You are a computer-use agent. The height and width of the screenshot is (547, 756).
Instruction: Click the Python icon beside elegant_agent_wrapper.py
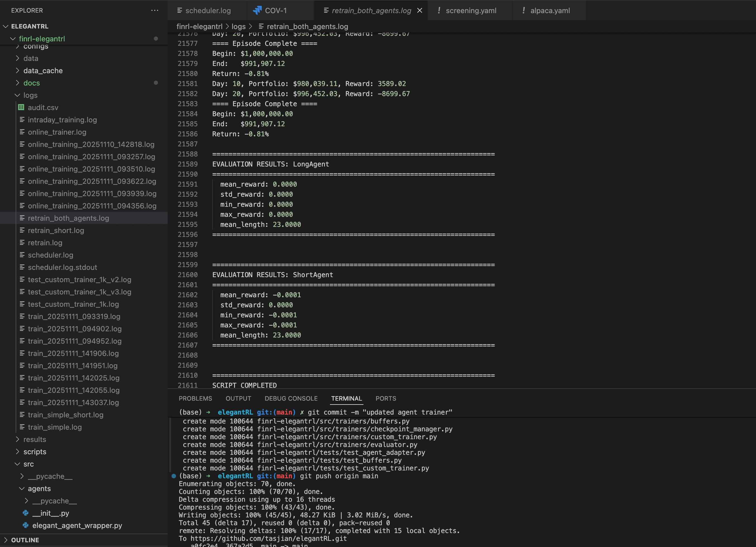(25, 525)
